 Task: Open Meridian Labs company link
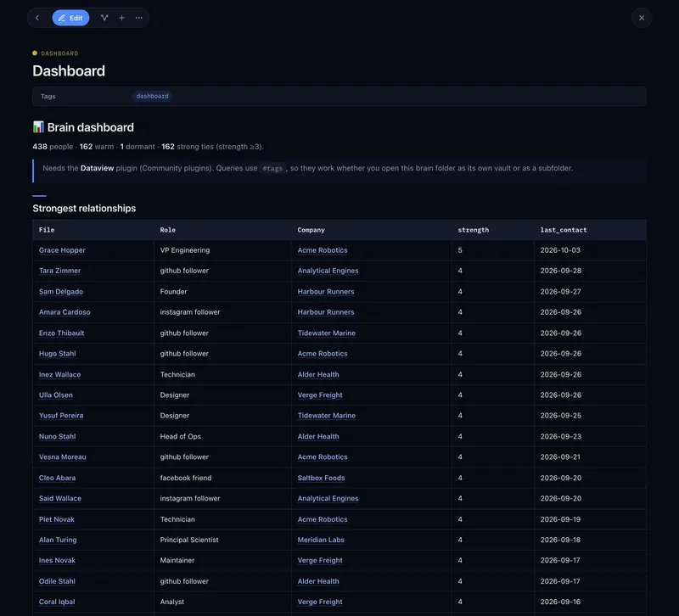pyautogui.click(x=321, y=540)
